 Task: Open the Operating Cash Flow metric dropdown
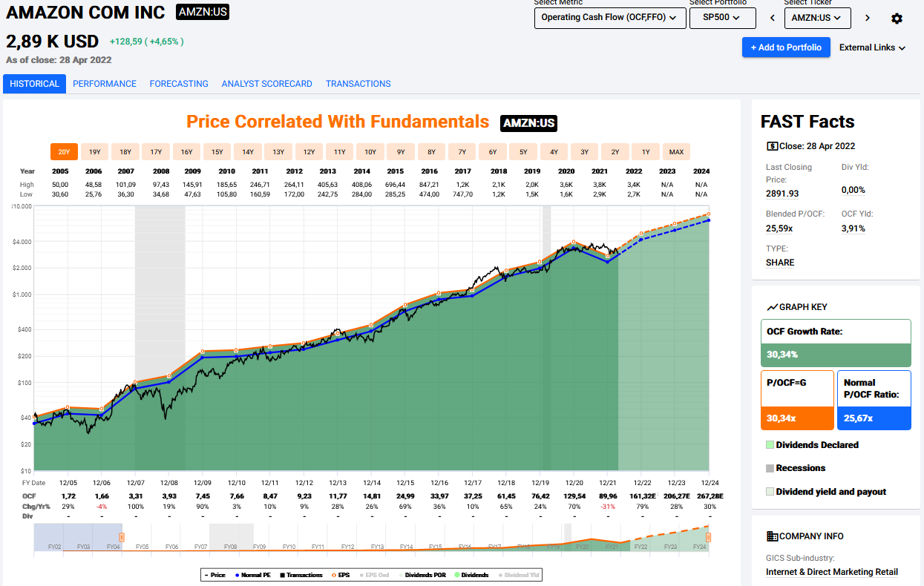[610, 18]
